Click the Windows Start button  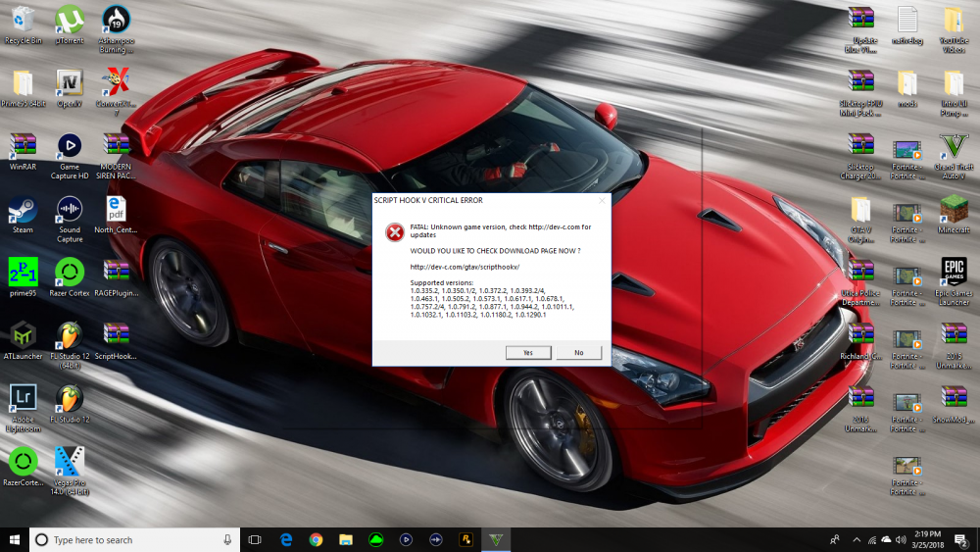15,539
